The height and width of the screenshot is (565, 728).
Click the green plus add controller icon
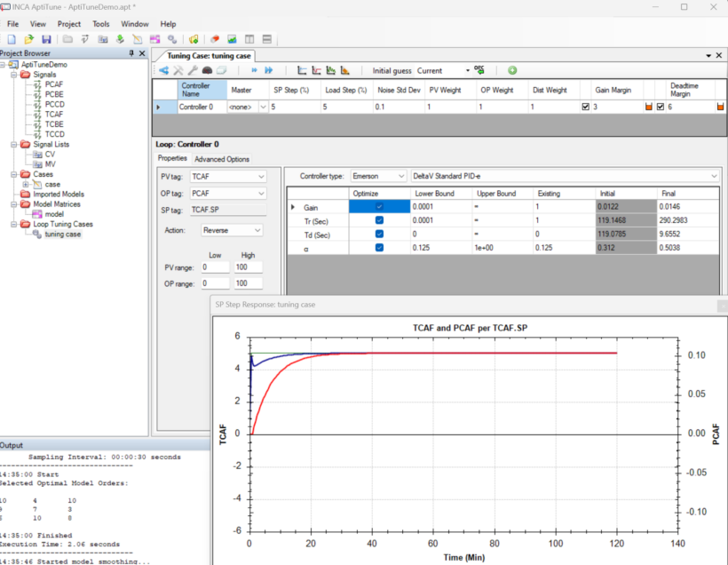click(512, 70)
